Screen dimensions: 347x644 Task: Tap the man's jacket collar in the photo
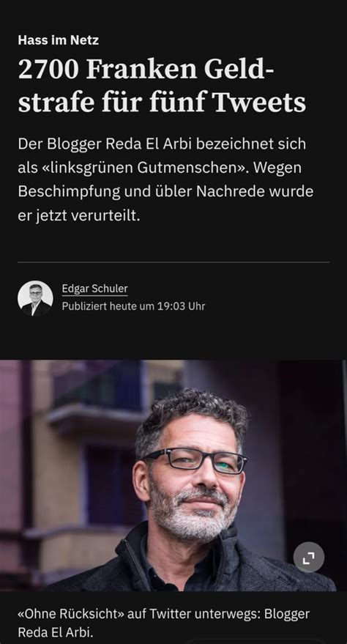[x=135, y=550]
